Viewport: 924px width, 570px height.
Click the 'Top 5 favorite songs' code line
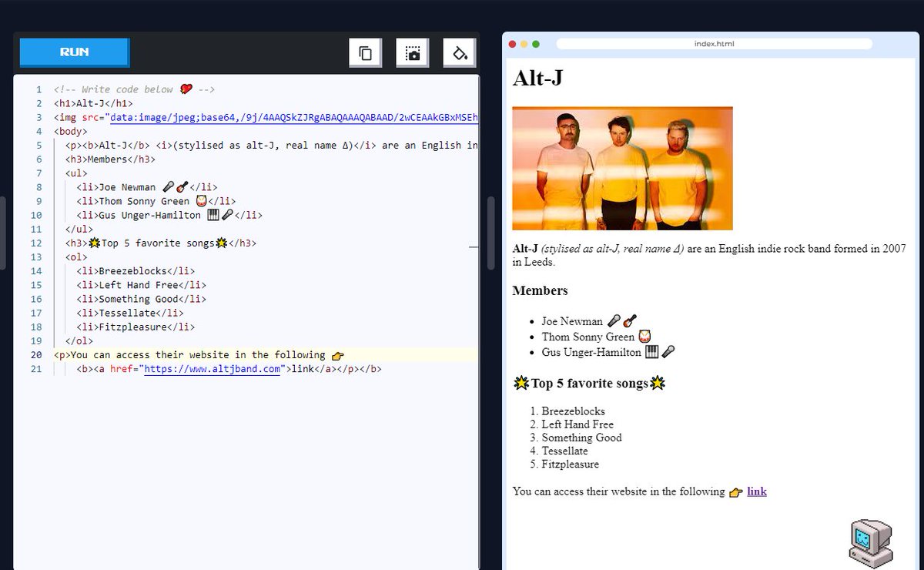pyautogui.click(x=161, y=243)
